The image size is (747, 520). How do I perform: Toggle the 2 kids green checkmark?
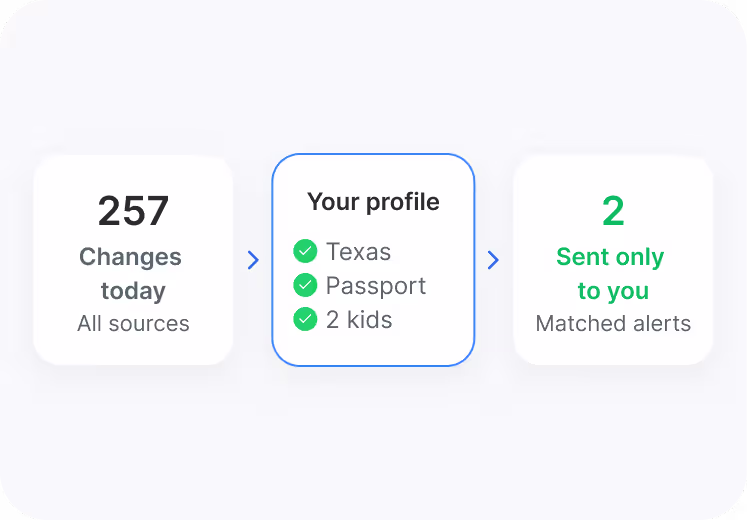pos(305,319)
